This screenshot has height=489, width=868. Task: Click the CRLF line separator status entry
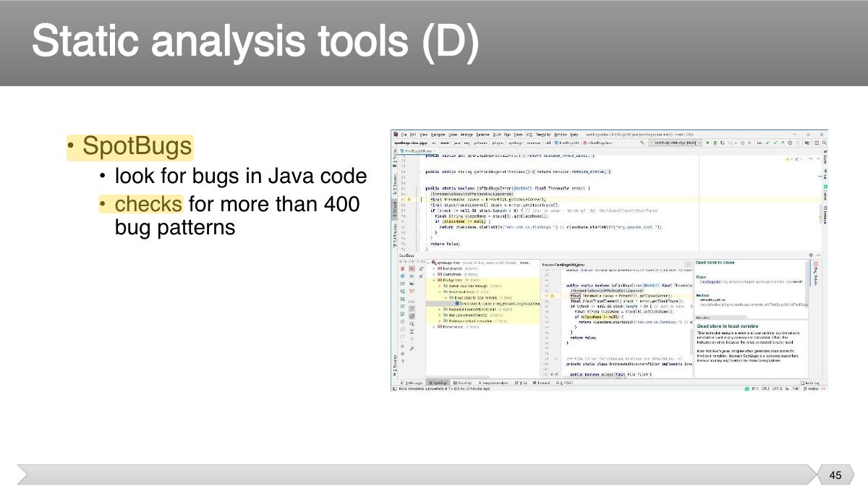(765, 388)
